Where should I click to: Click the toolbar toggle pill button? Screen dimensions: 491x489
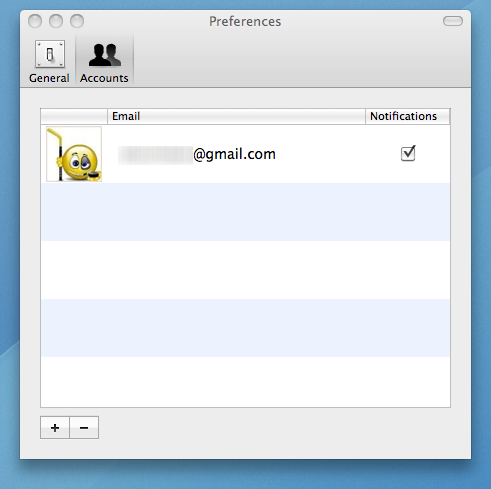[x=453, y=21]
